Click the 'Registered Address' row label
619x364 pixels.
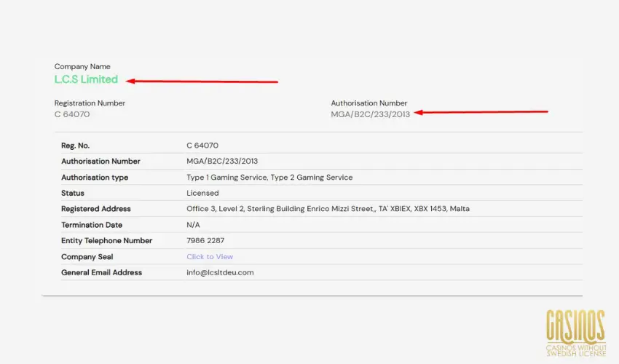(x=96, y=208)
